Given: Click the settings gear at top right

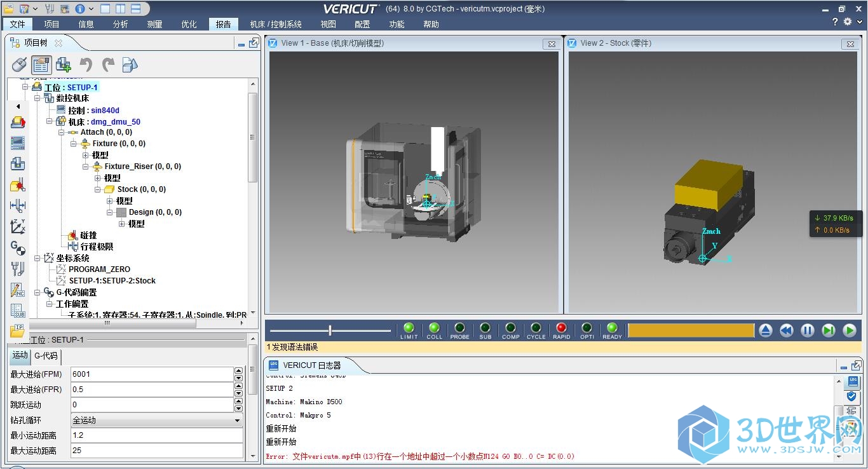Looking at the screenshot, I should (x=847, y=22).
